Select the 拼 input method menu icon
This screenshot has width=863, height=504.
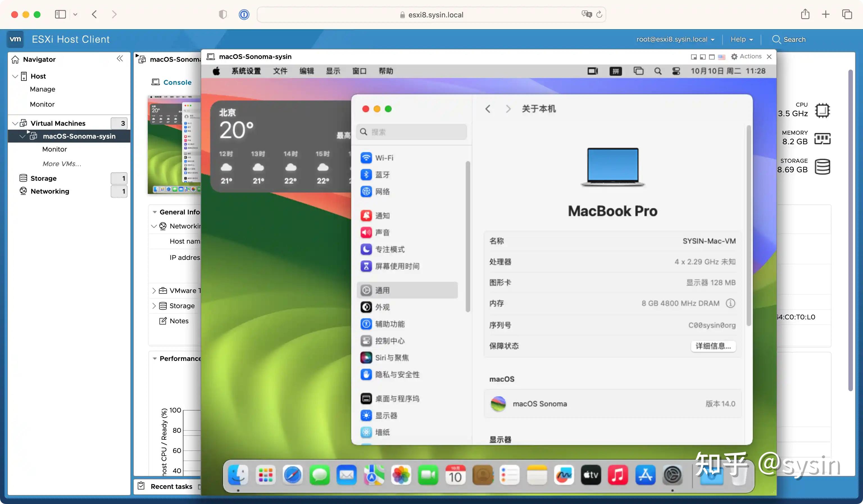(616, 71)
